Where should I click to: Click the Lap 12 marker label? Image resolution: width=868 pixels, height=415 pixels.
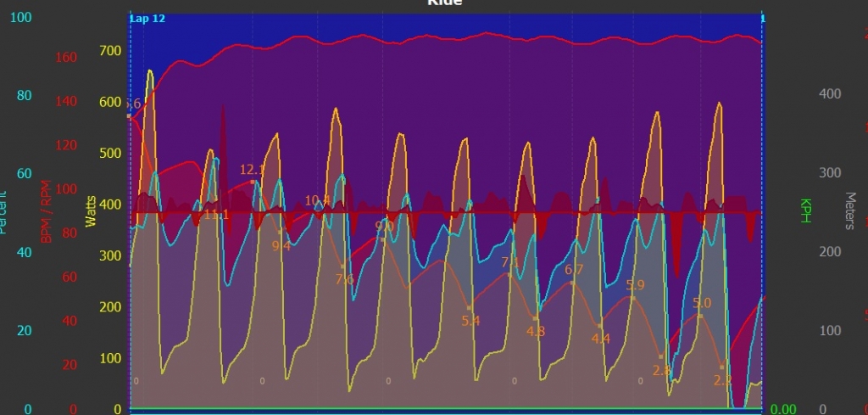point(147,18)
